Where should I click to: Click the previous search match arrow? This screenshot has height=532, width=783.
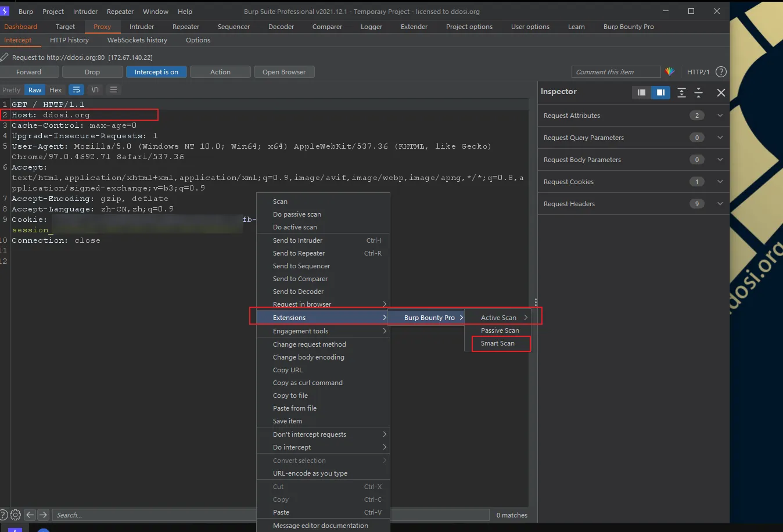[x=30, y=515]
